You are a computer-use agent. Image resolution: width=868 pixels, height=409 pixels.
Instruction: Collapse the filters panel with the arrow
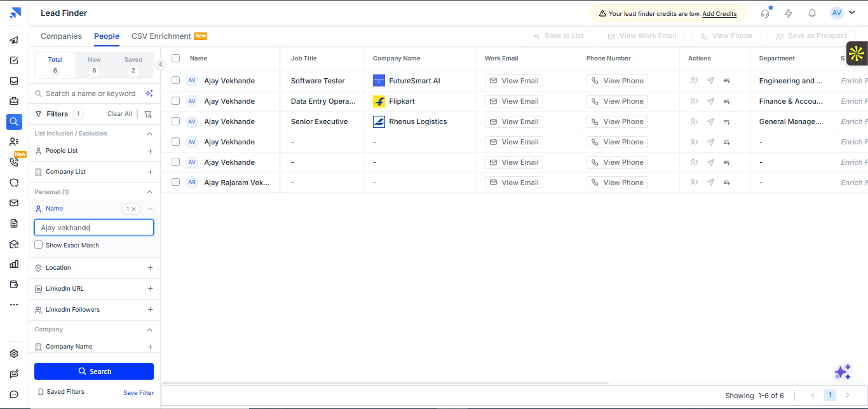point(161,64)
